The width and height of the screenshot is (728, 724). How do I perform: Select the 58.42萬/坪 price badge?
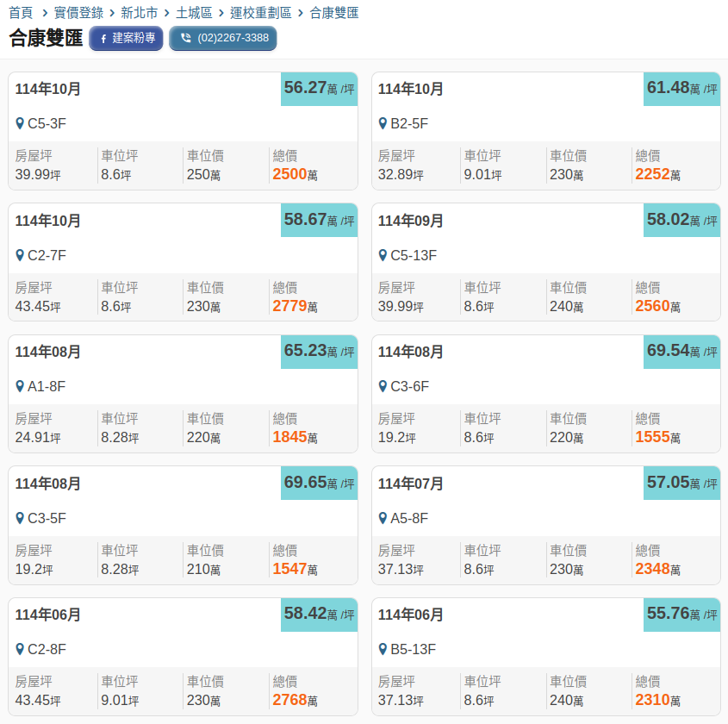(319, 615)
